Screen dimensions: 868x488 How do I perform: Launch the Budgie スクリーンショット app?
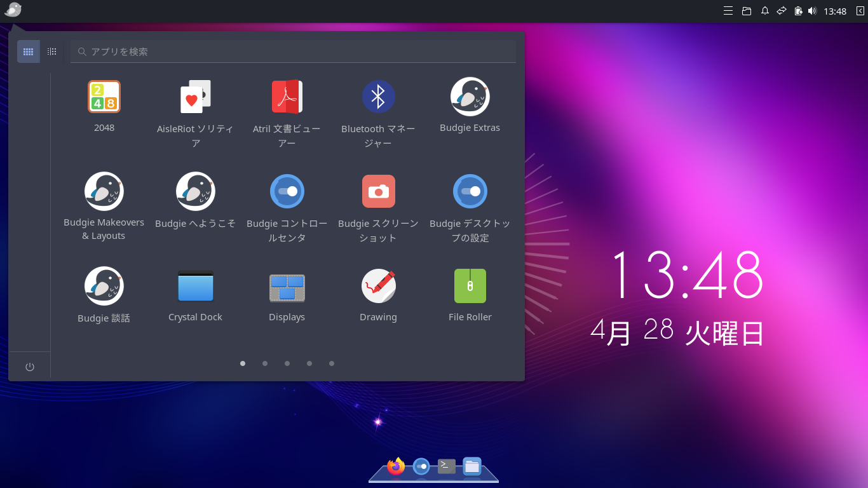pyautogui.click(x=378, y=191)
